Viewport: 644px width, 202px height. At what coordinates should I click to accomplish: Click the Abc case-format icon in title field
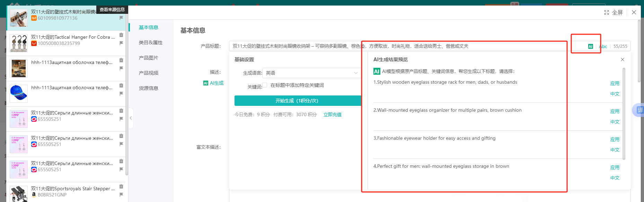pos(603,46)
